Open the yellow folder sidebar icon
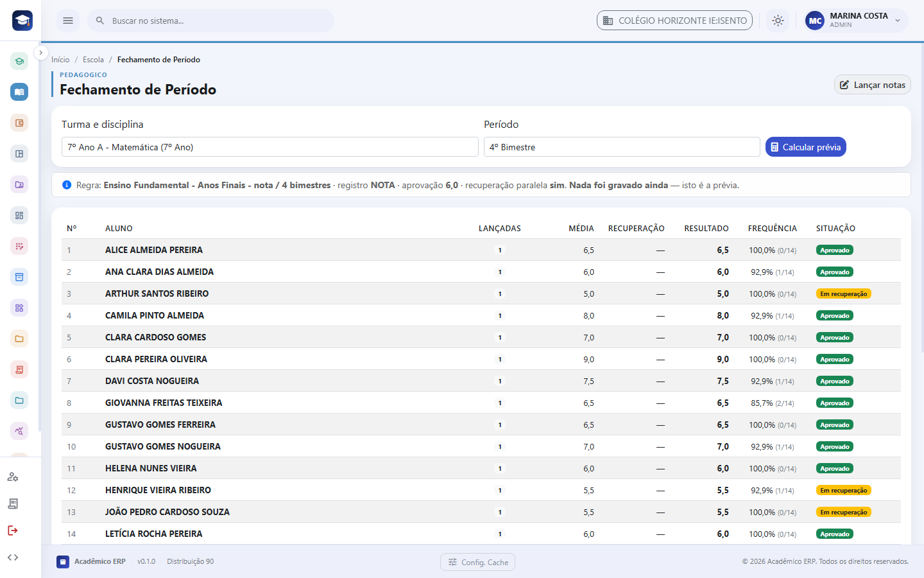This screenshot has height=578, width=924. tap(19, 338)
